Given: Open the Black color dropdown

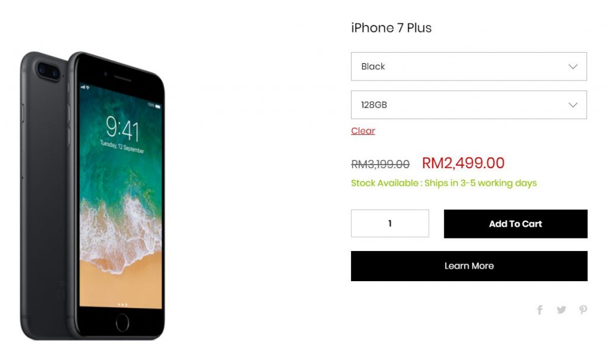Looking at the screenshot, I should 469,66.
